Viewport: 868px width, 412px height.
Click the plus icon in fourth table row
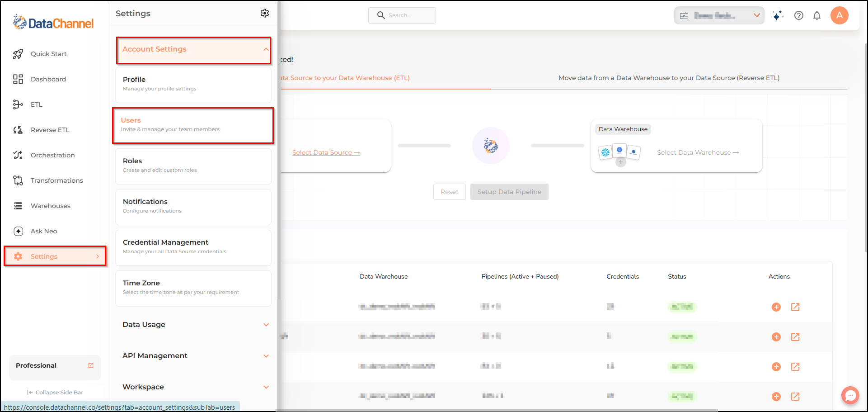click(776, 397)
